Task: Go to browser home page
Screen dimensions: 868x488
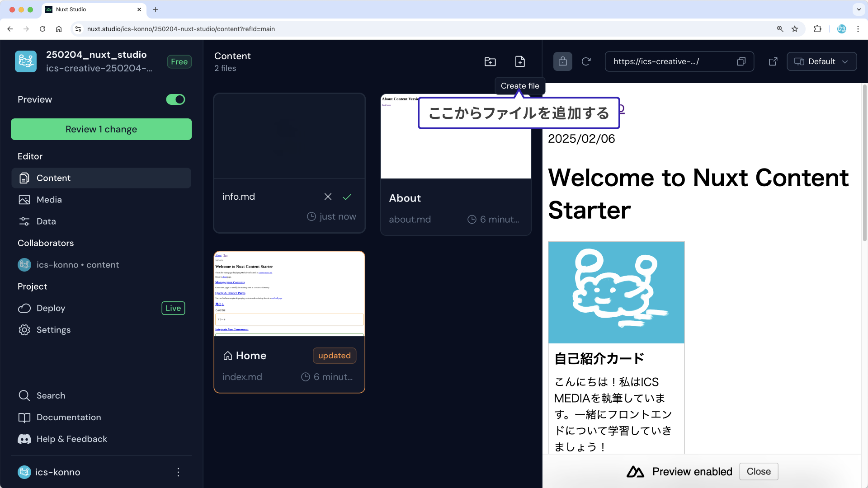Action: tap(59, 29)
